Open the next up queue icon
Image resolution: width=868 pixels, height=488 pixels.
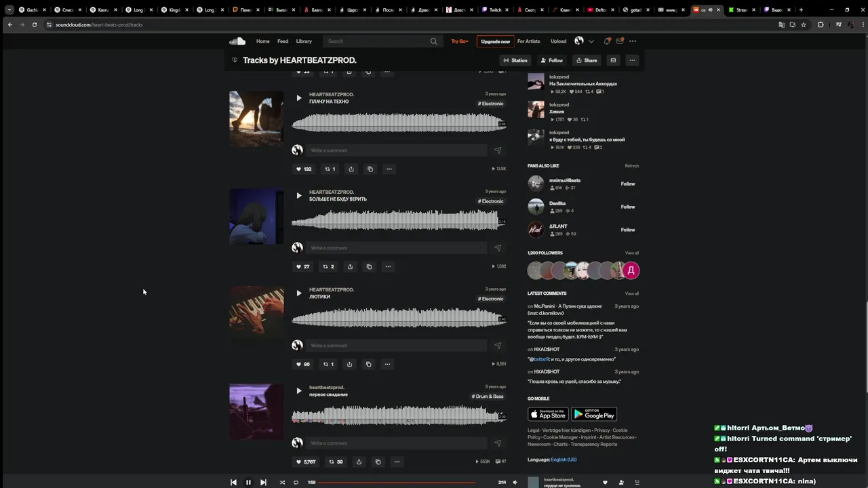pyautogui.click(x=637, y=483)
